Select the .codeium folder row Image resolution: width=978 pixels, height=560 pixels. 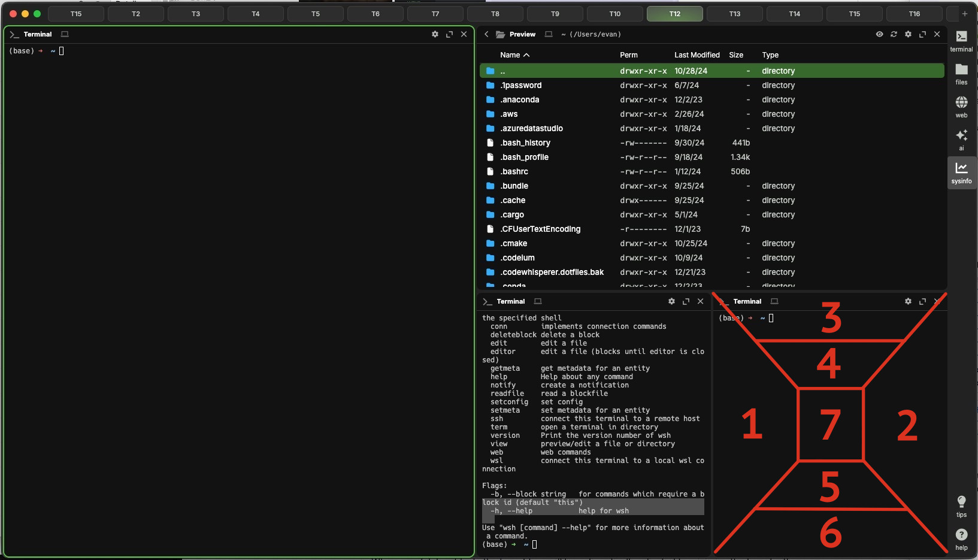712,258
